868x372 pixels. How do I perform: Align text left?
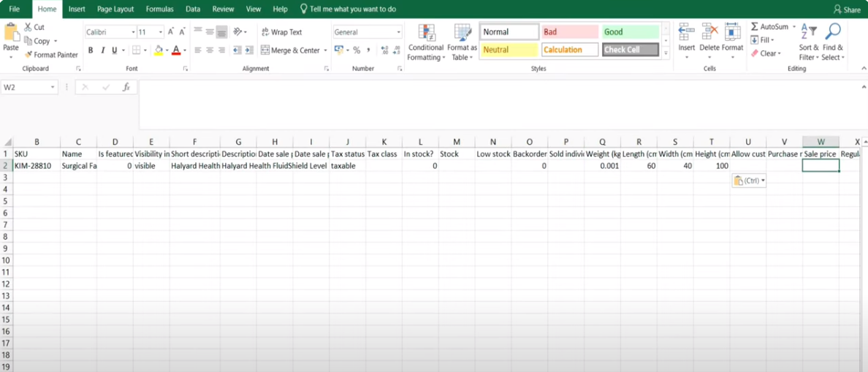(197, 50)
